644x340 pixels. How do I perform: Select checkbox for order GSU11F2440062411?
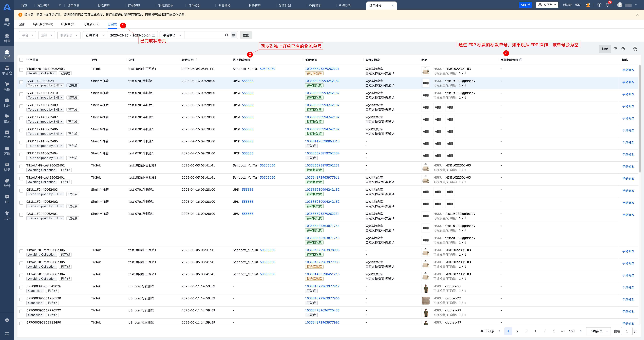(21, 82)
